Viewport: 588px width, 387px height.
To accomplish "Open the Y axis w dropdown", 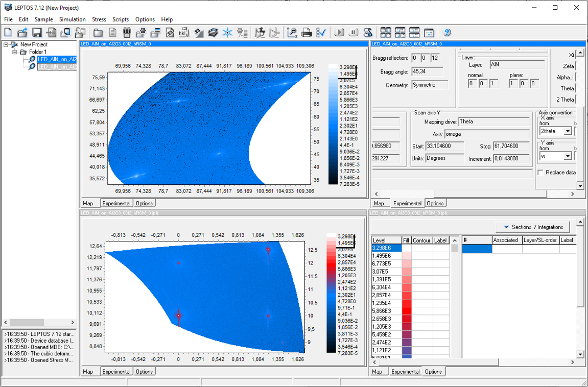I will [568, 156].
